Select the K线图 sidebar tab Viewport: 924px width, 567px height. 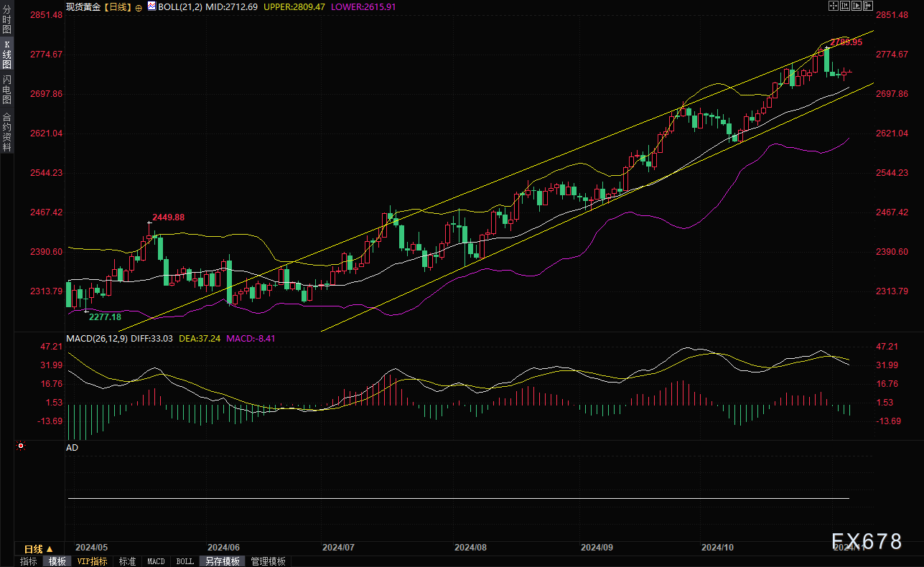click(7, 55)
